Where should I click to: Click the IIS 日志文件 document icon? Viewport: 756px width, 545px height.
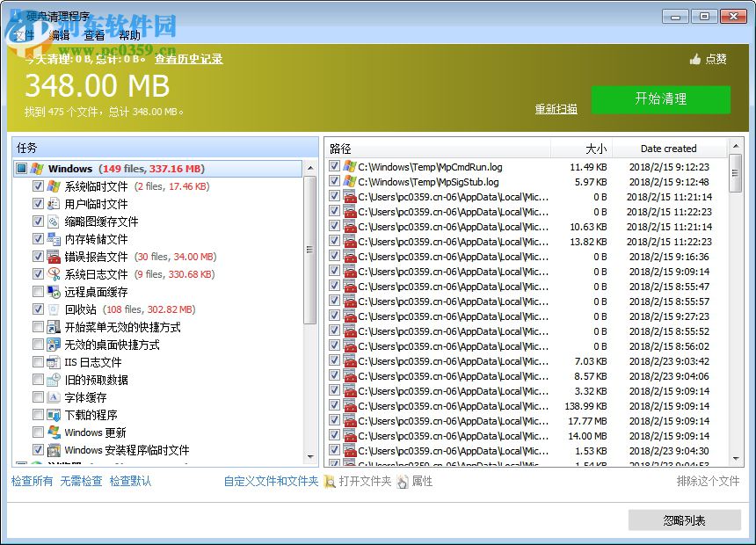point(53,361)
